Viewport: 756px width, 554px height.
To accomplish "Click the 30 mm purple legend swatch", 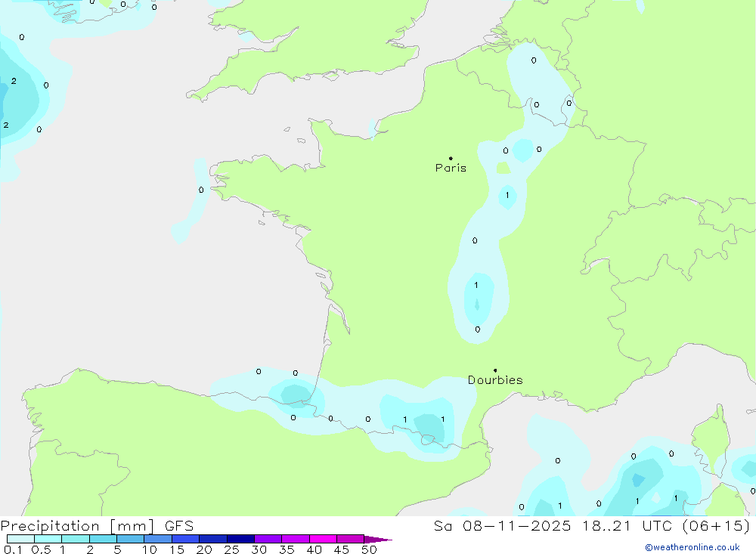I will 268,539.
